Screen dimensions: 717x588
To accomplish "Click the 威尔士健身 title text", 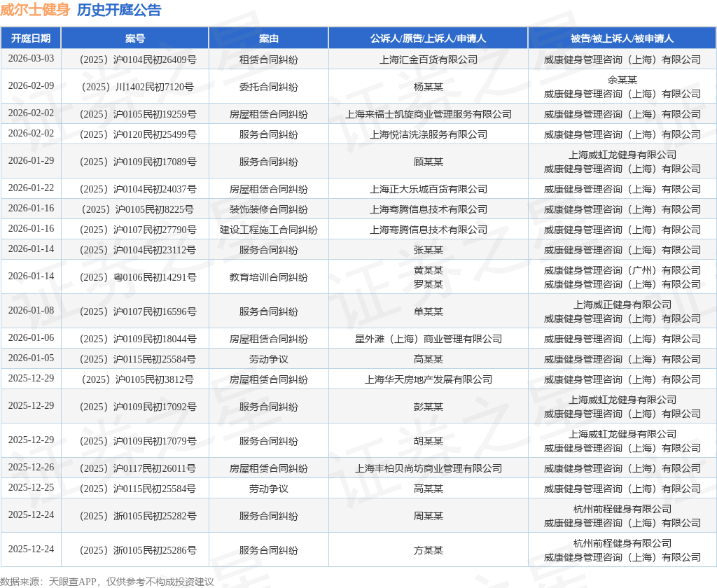I will coord(35,10).
